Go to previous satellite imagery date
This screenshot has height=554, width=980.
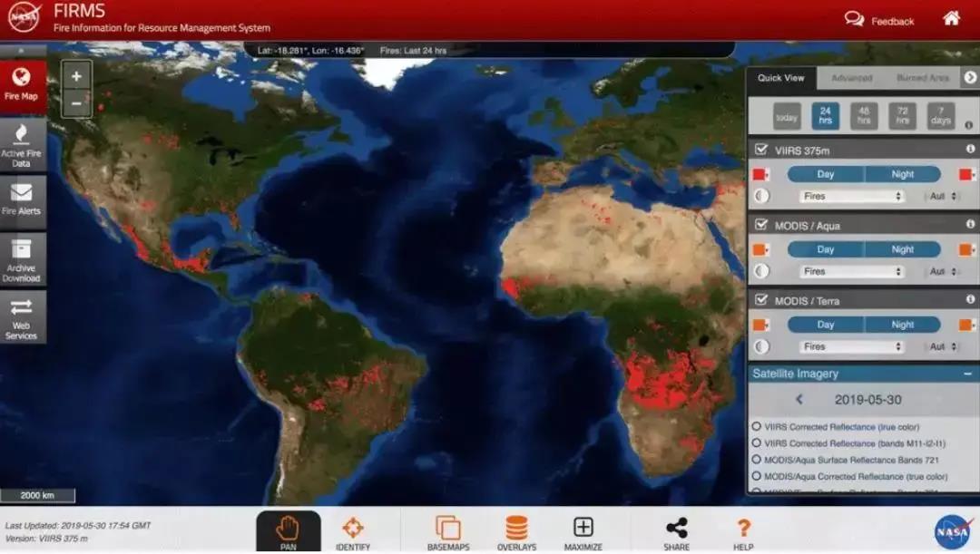point(799,399)
